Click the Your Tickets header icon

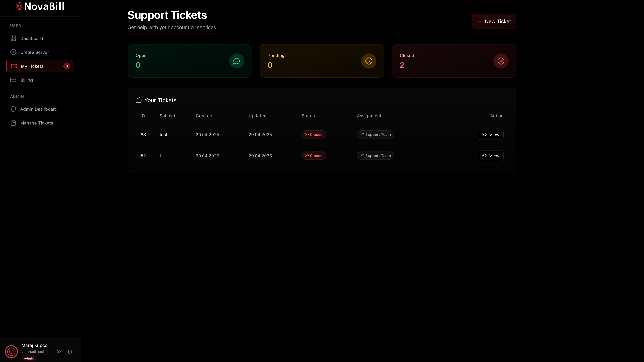click(138, 100)
